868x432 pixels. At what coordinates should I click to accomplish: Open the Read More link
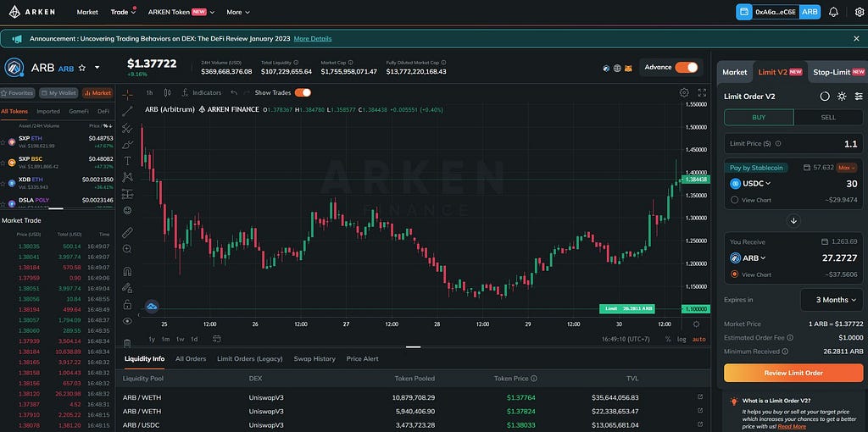click(x=792, y=426)
